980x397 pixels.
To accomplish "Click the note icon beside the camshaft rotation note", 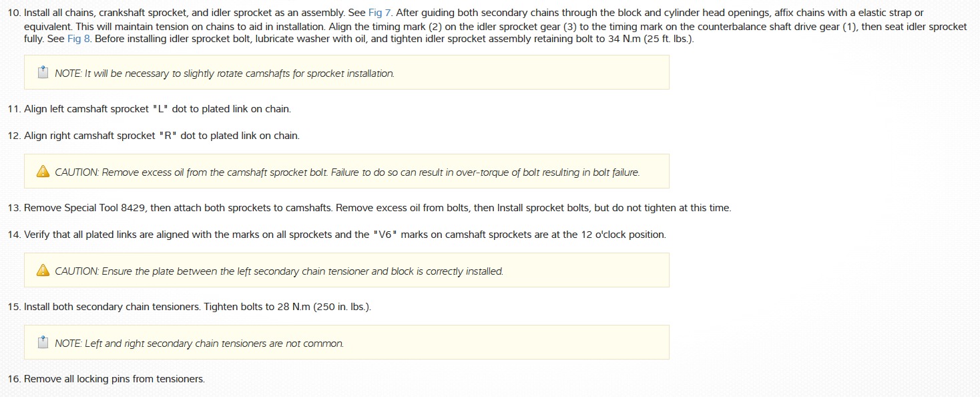I will tap(43, 73).
